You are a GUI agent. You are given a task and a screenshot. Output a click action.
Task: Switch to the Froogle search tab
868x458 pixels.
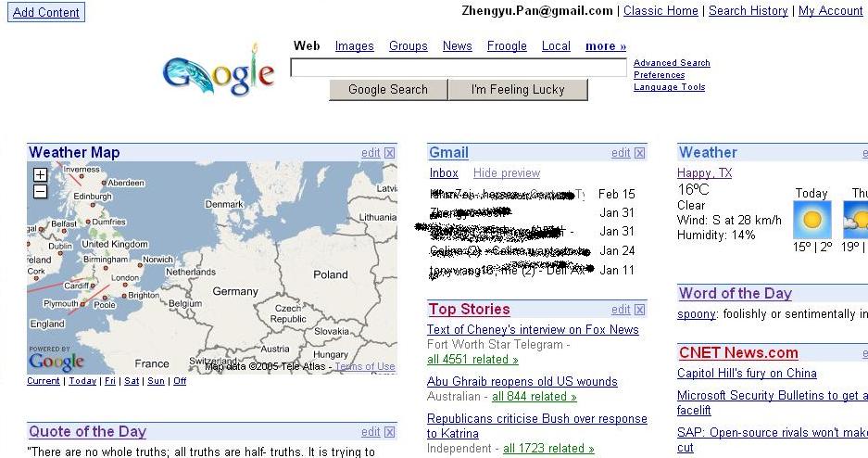point(507,46)
